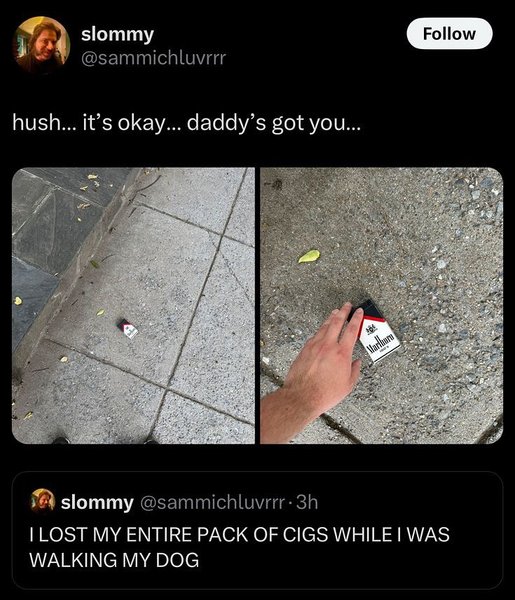Click the Follow button
The height and width of the screenshot is (600, 515).
tap(449, 34)
